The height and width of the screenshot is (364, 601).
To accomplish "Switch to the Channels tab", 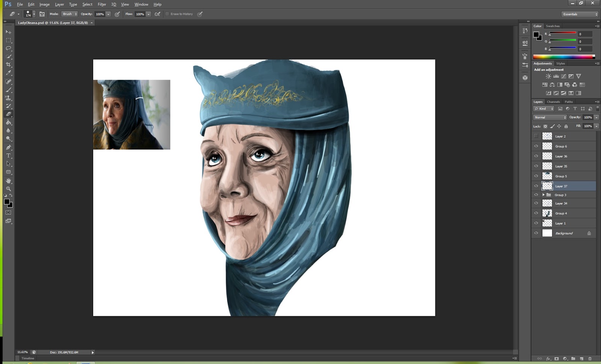I will (x=553, y=102).
